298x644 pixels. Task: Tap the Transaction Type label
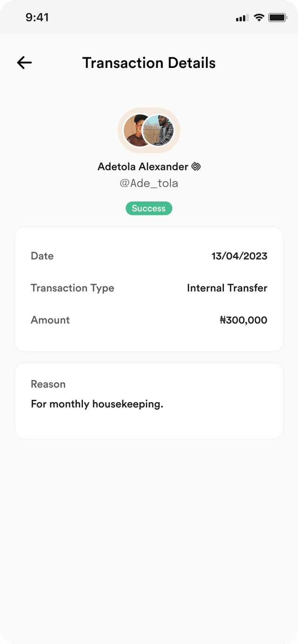click(x=72, y=288)
